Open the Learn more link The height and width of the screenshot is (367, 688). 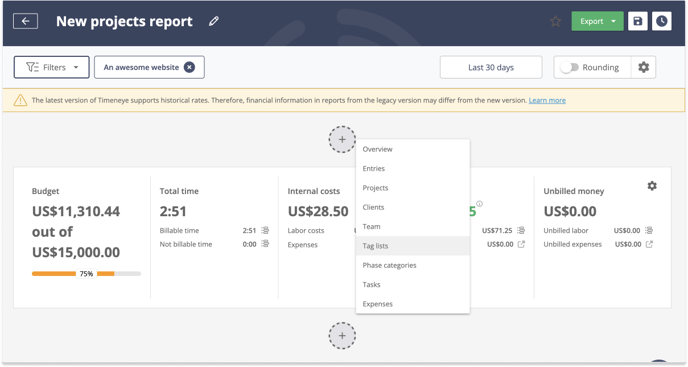click(x=547, y=100)
